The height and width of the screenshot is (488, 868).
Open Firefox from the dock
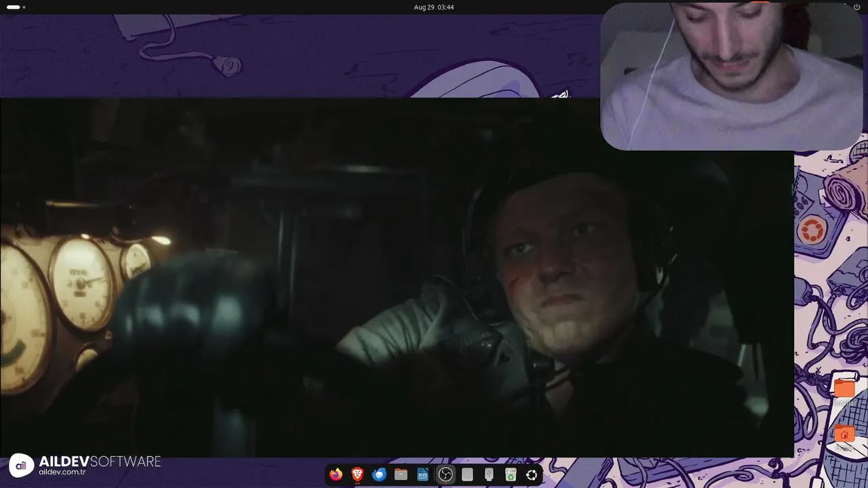[x=336, y=474]
